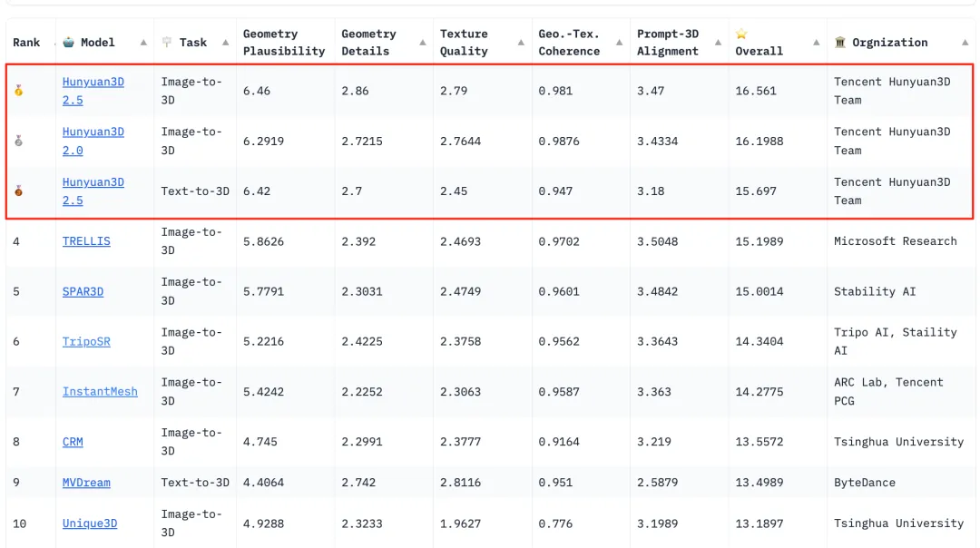Click the silver medal icon for rank two

(x=19, y=141)
